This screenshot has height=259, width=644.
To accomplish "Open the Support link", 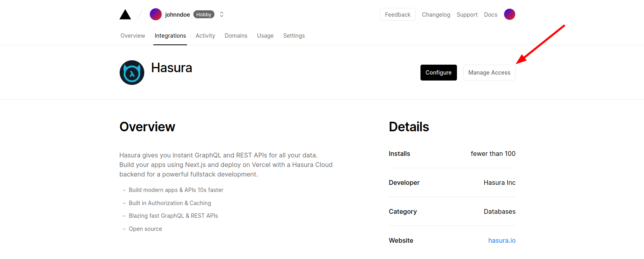I will [x=467, y=15].
